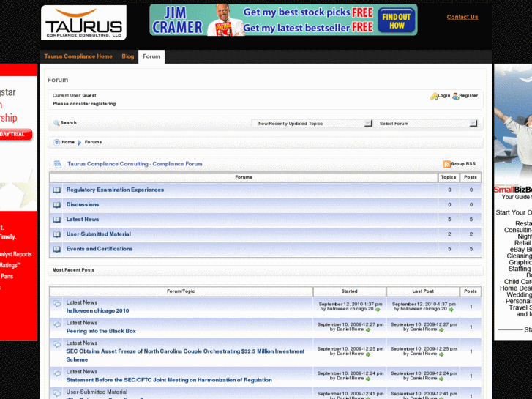Click the Login key icon
The image size is (532, 399).
click(x=434, y=97)
